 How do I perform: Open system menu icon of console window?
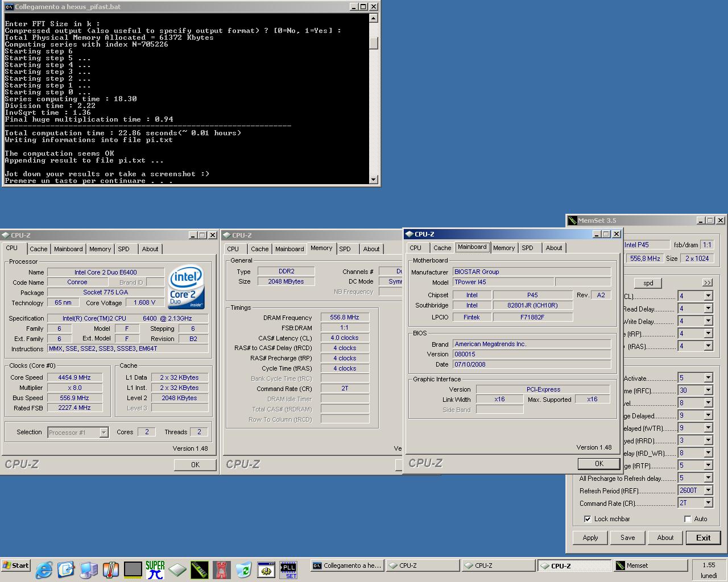point(9,7)
